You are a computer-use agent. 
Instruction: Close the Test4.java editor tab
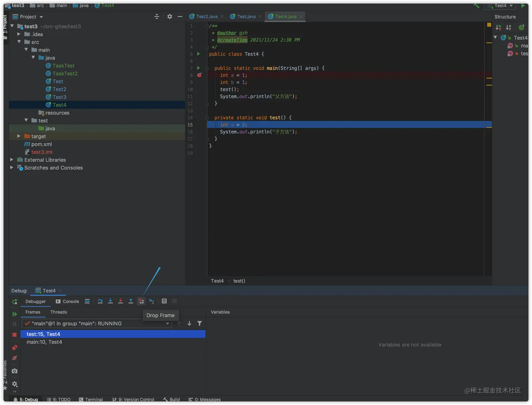(x=301, y=17)
